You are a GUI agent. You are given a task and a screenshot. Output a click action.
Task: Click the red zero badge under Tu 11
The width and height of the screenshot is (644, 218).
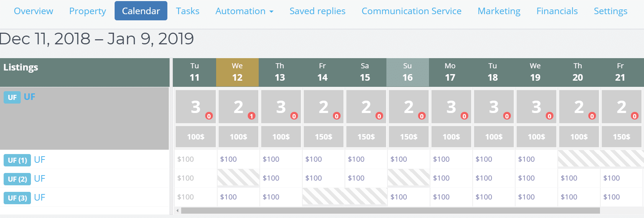click(209, 116)
